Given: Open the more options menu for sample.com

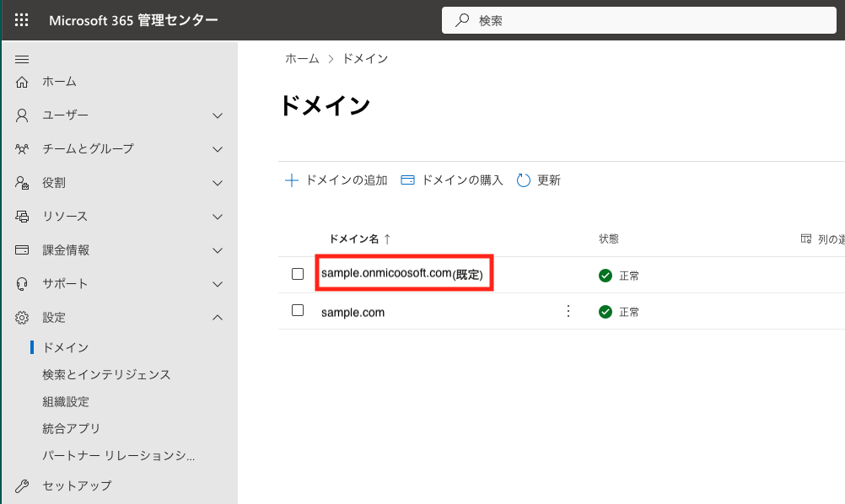Looking at the screenshot, I should click(568, 311).
